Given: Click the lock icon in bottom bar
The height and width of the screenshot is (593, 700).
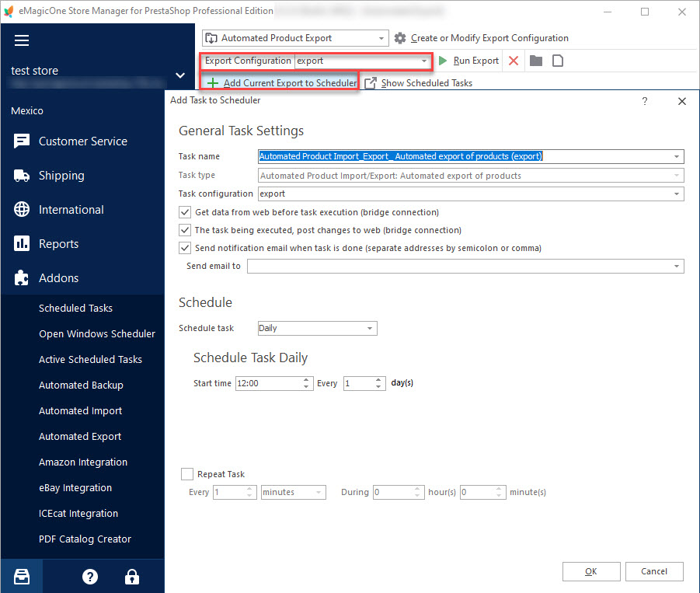Looking at the screenshot, I should pyautogui.click(x=132, y=577).
